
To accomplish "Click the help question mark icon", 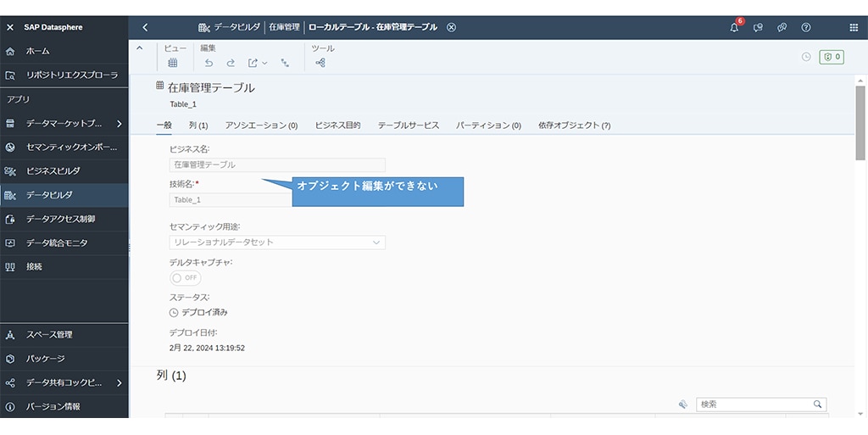I will (x=805, y=27).
